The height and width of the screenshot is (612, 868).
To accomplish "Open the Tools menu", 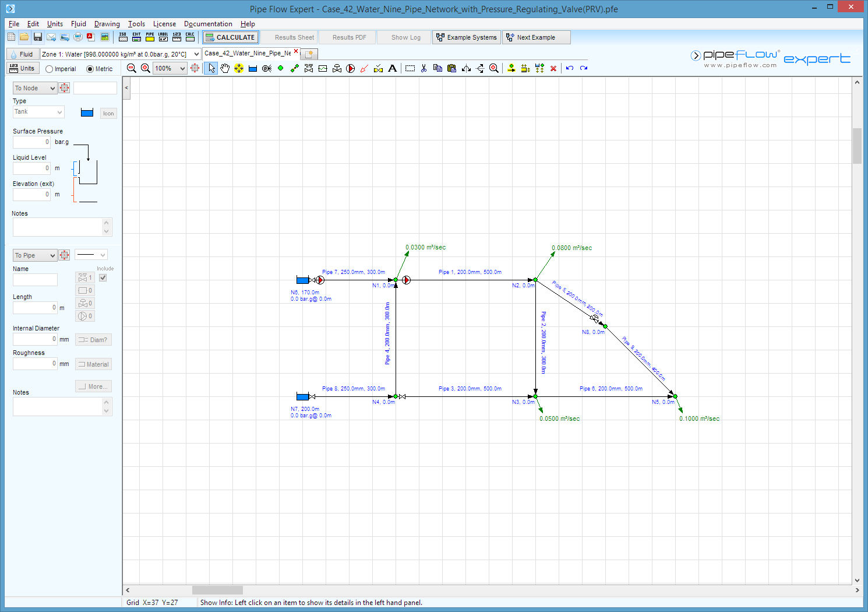I will [136, 24].
